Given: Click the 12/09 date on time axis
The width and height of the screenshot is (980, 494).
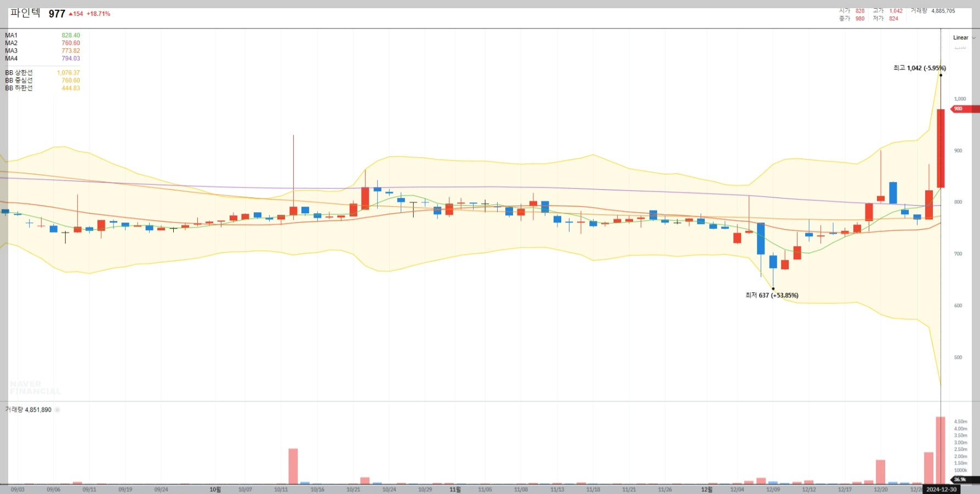Looking at the screenshot, I should point(773,490).
